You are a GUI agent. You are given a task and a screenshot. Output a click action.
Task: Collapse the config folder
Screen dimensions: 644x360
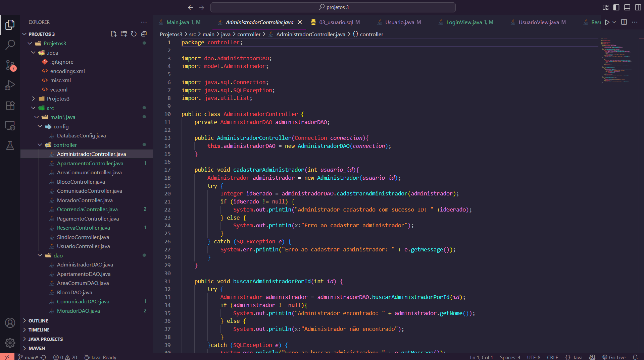point(61,126)
